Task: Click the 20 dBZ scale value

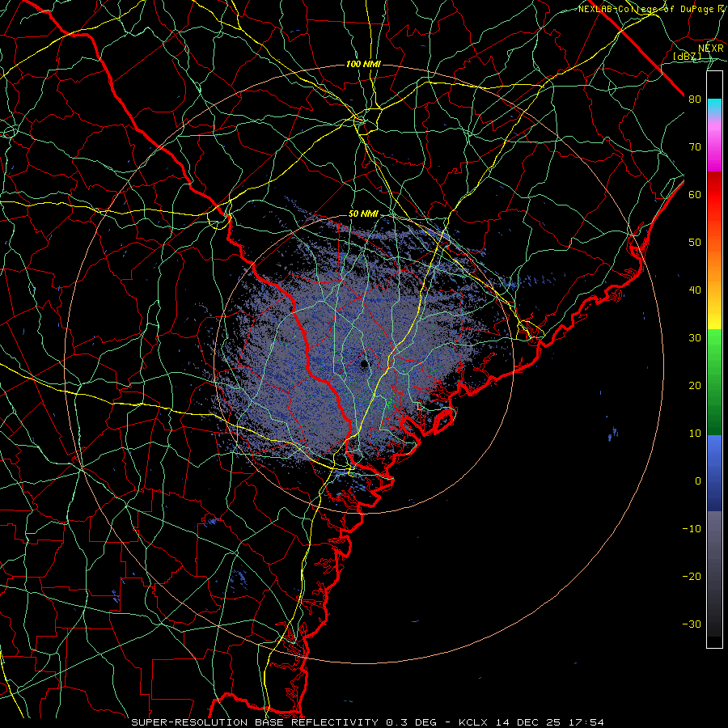Action: 695,386
